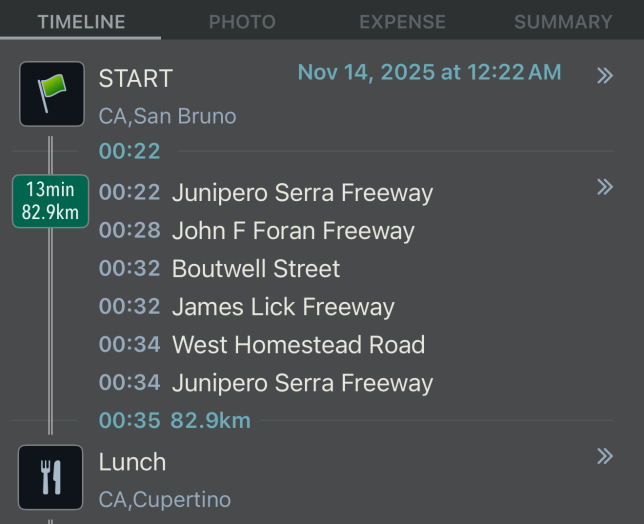Tap the green flag START icon
Screen dimensions: 644x524
click(x=51, y=94)
